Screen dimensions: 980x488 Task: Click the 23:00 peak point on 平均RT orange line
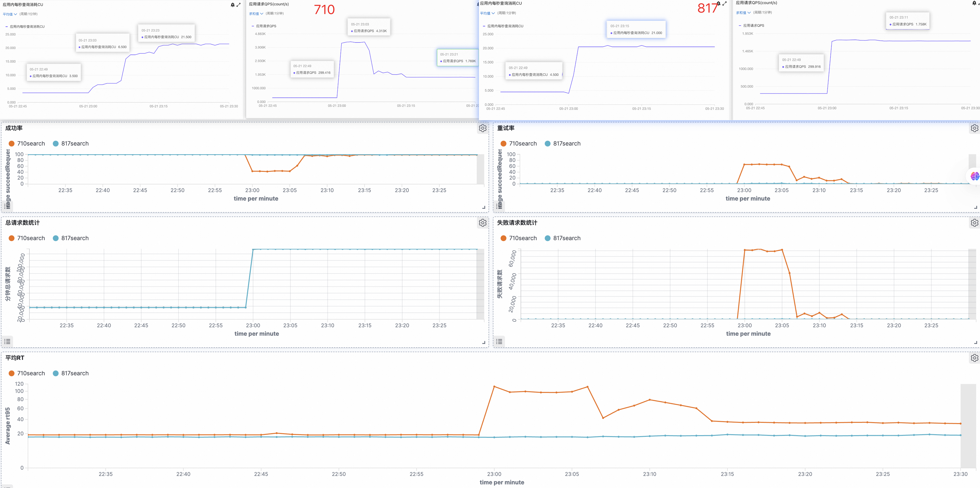(494, 386)
